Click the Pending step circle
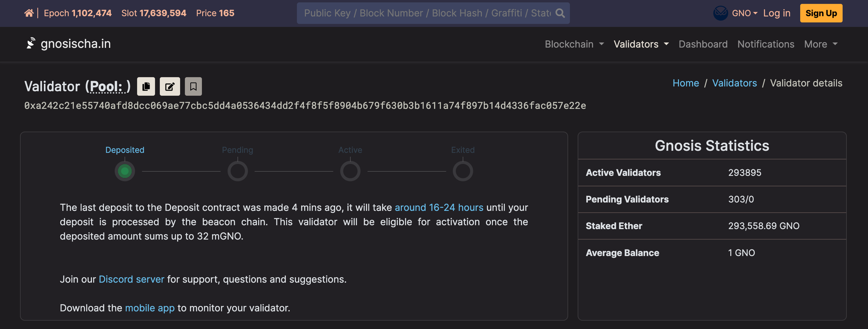 point(237,171)
